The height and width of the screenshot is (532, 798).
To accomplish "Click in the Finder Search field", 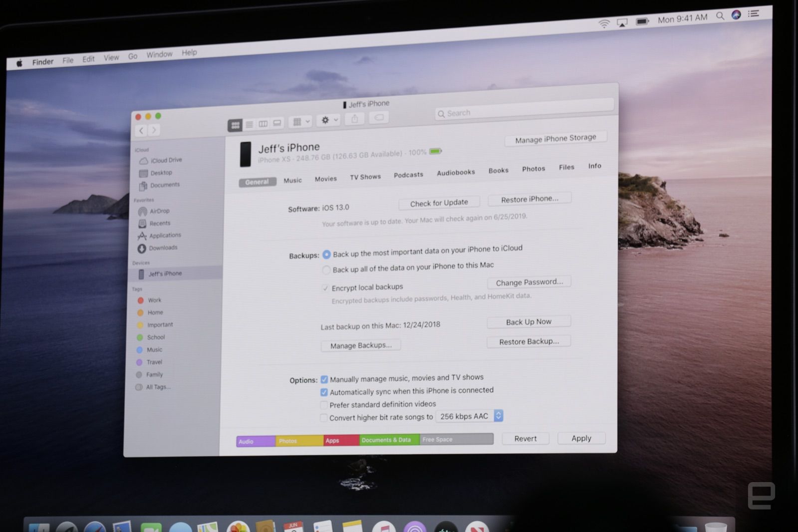I will pos(524,109).
